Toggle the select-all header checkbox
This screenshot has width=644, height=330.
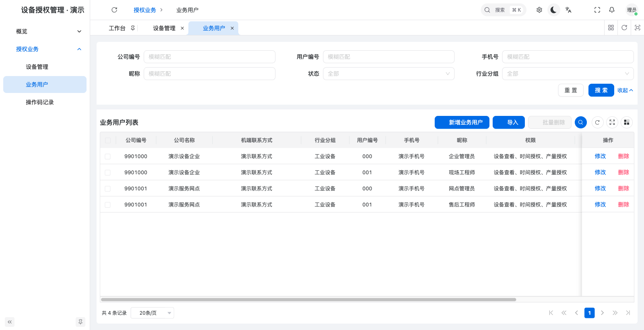pyautogui.click(x=108, y=140)
